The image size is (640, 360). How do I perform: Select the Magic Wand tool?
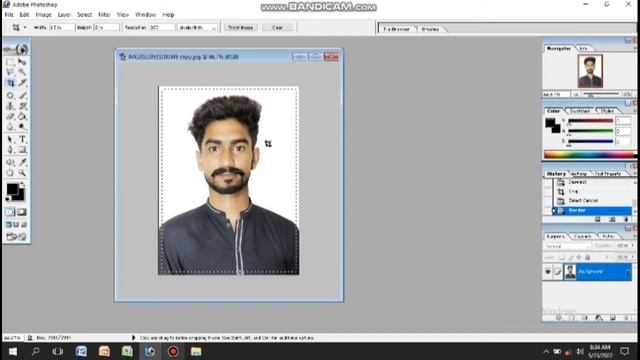click(22, 72)
